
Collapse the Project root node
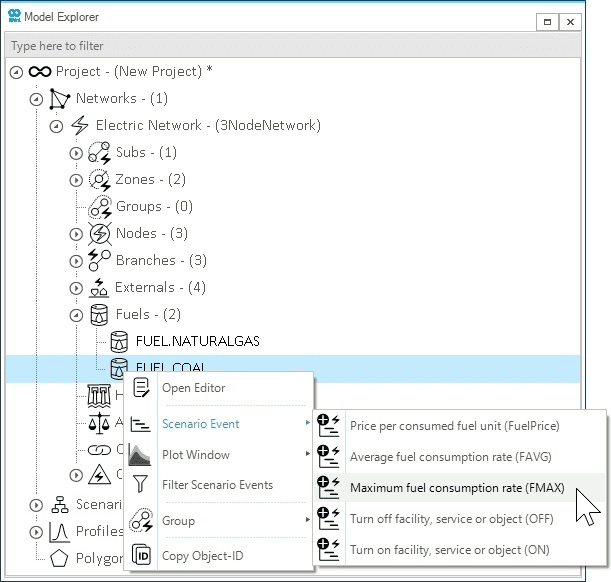tap(16, 72)
